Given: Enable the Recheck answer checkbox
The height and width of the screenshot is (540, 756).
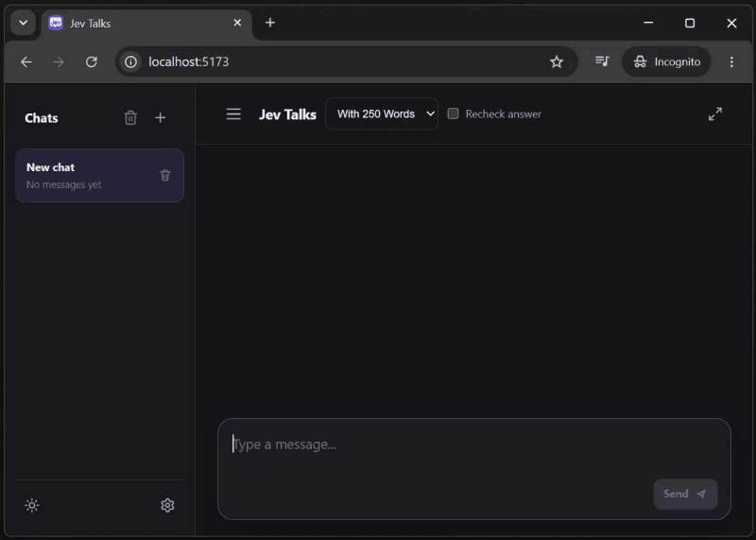Looking at the screenshot, I should [453, 113].
